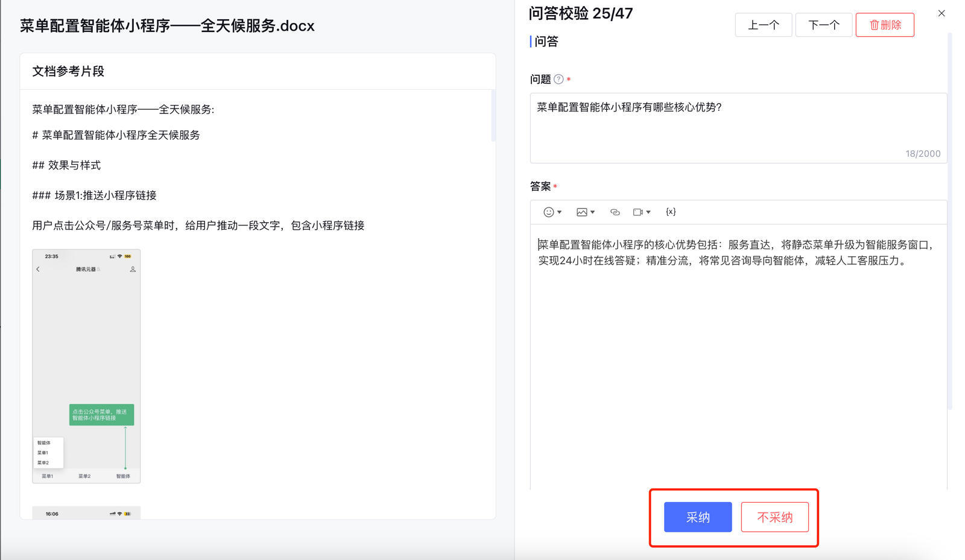Insert a variable with the {x} icon
The width and height of the screenshot is (965, 560).
coord(671,212)
